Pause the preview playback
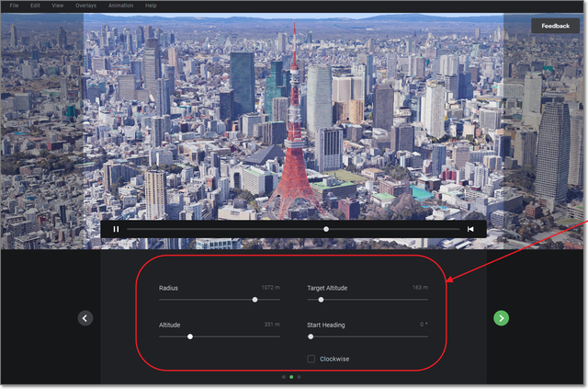This screenshot has width=588, height=389. pyautogui.click(x=116, y=229)
